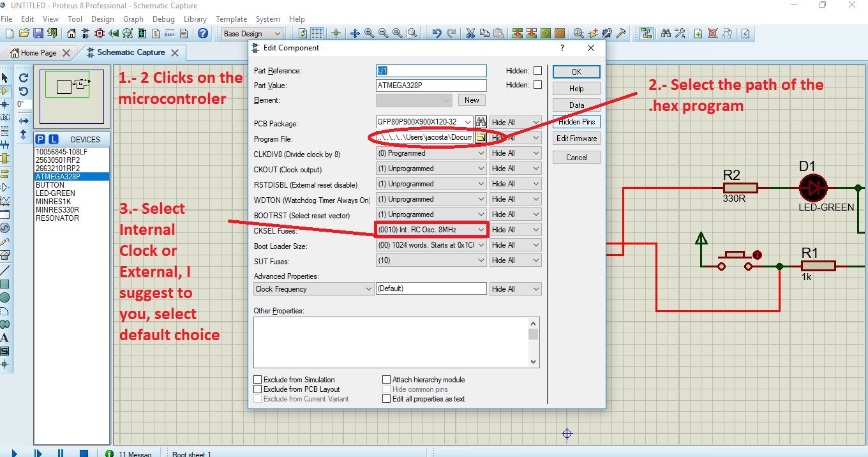
Task: Select the text 'A' drawing tool
Action: [x=5, y=338]
